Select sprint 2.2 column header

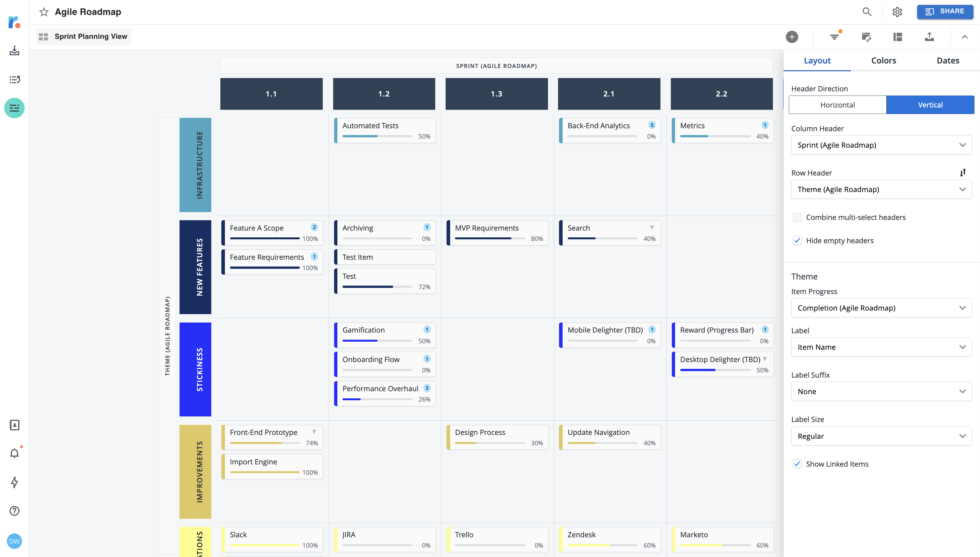[x=722, y=94]
